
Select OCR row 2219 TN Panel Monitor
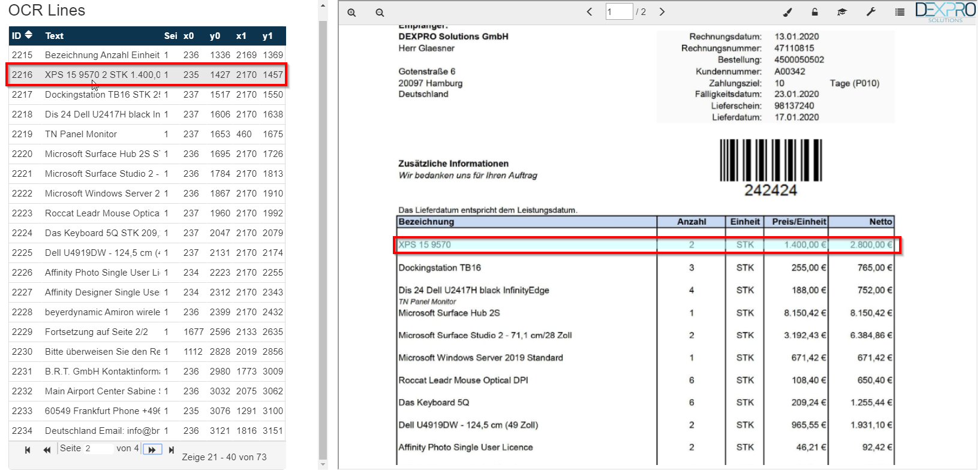pos(147,134)
